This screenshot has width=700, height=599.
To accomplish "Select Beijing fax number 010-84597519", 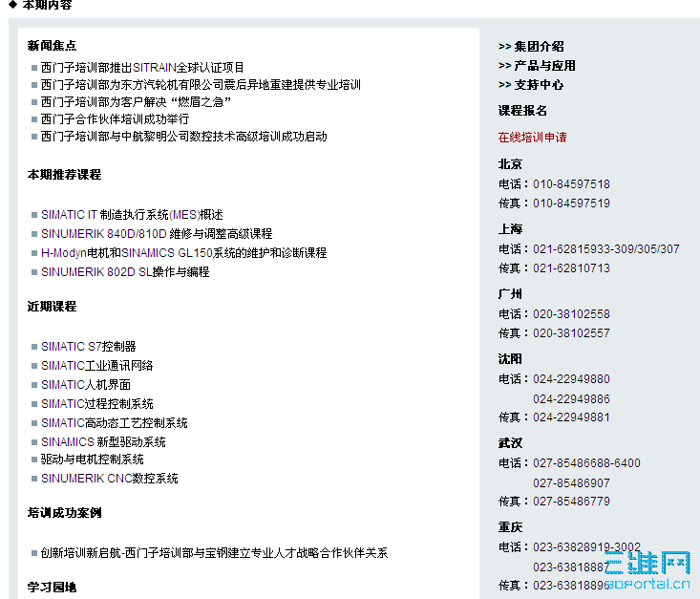I will tap(571, 203).
